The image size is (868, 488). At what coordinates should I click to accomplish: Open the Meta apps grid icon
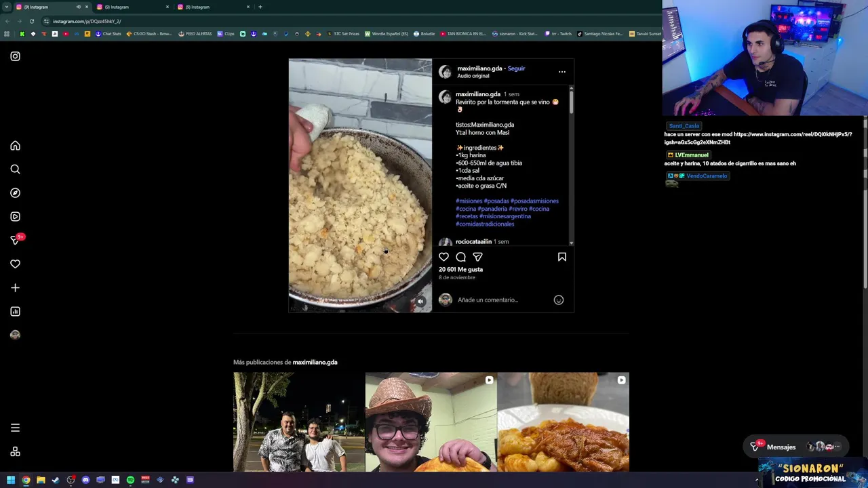click(x=15, y=452)
